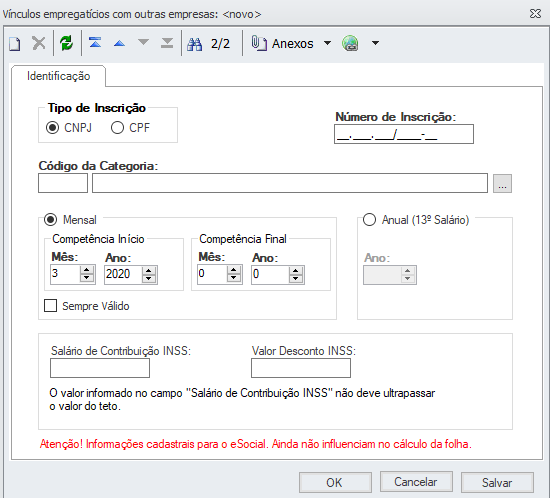Click Competência Final Ano input field
This screenshot has width=550, height=498.
tap(270, 274)
